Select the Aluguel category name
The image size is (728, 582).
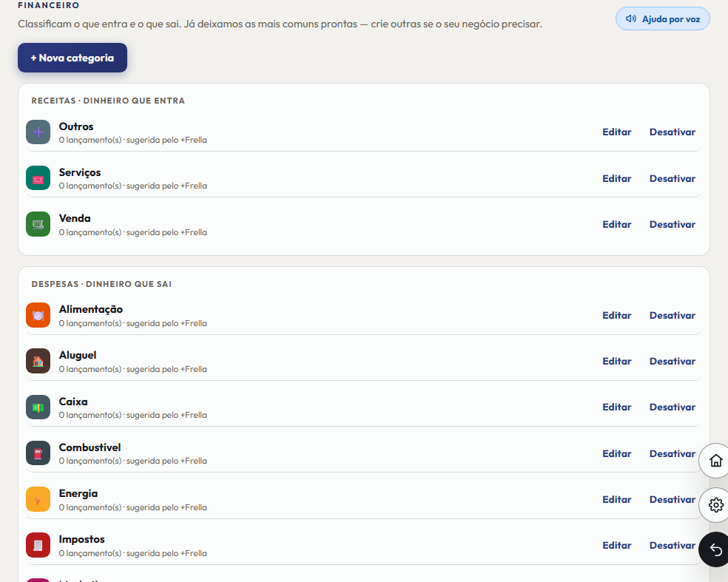tap(78, 356)
